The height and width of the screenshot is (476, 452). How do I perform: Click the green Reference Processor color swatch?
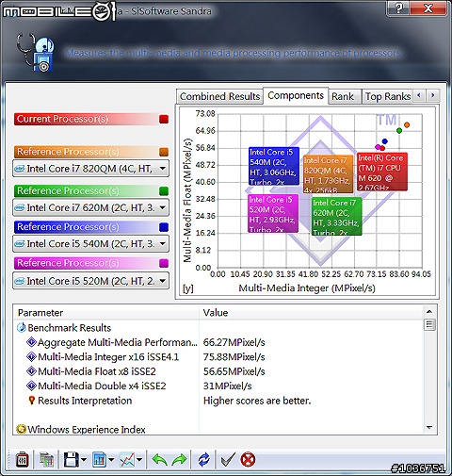[x=164, y=191]
